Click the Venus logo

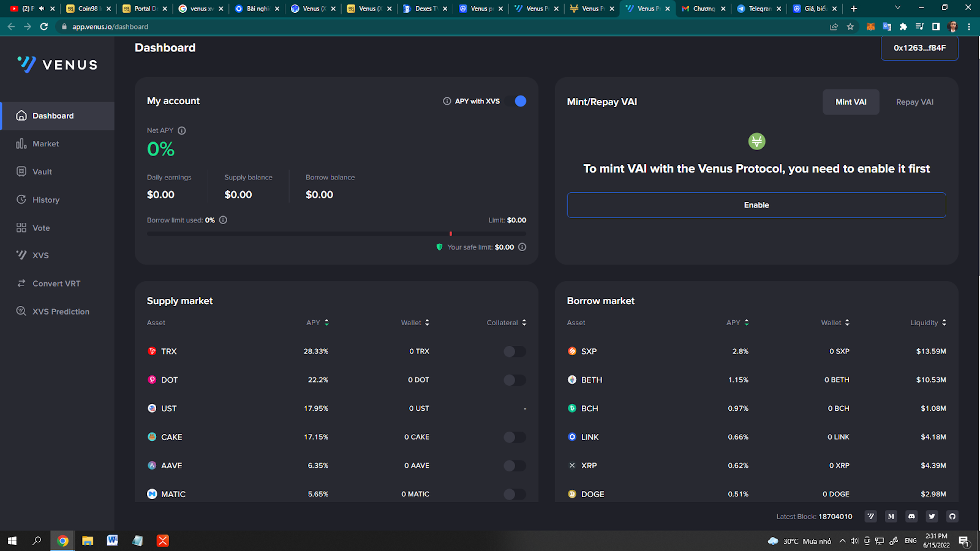[x=57, y=64]
